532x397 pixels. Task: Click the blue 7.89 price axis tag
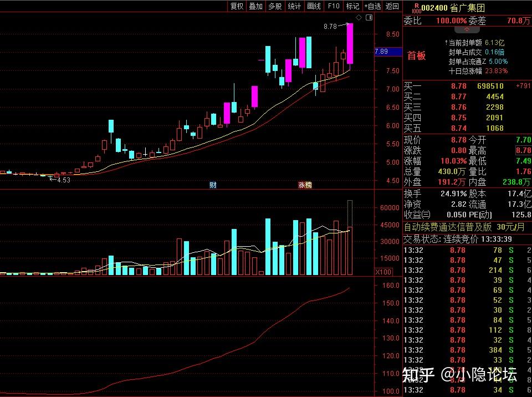(x=382, y=52)
